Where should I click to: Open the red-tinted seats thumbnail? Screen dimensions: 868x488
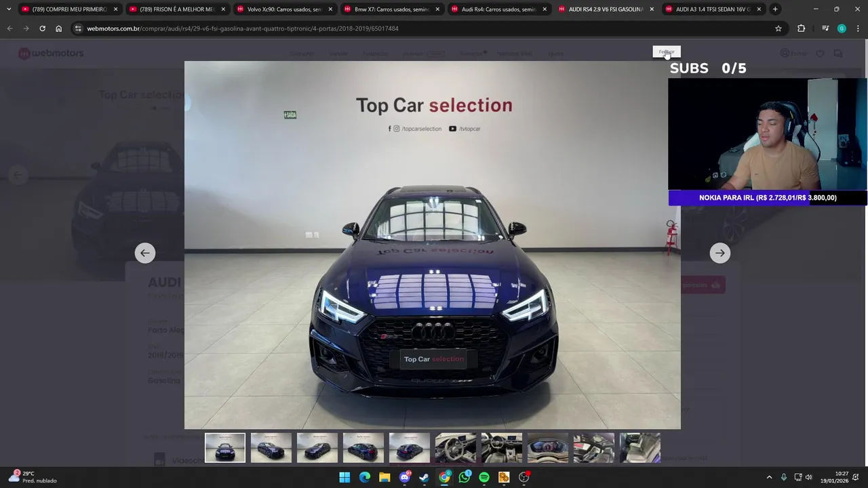click(594, 448)
